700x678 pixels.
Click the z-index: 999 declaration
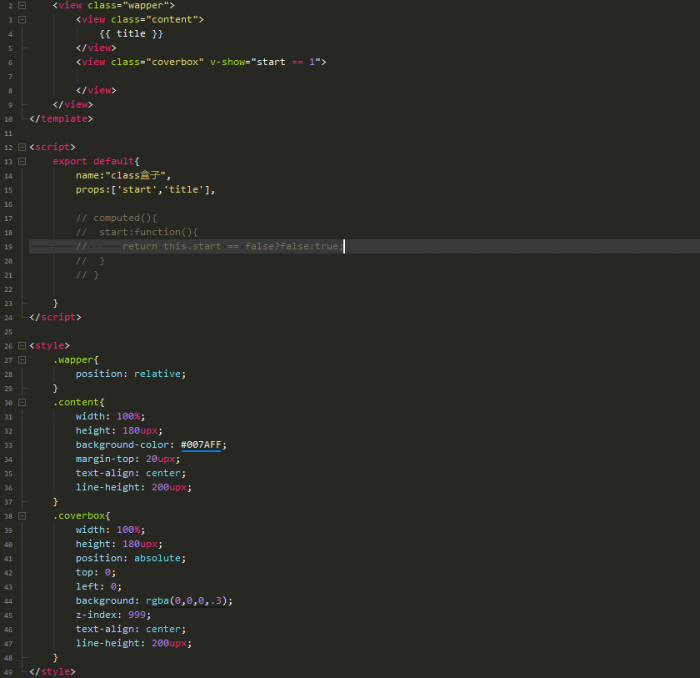111,615
